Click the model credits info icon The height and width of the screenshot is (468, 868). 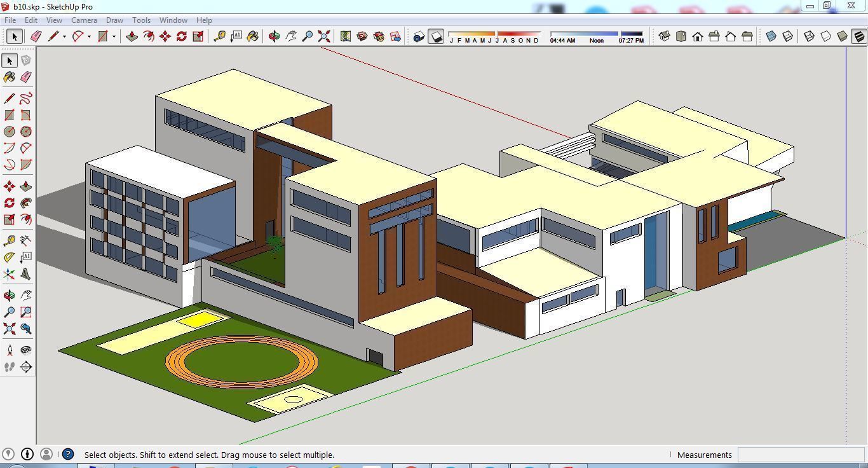27,454
